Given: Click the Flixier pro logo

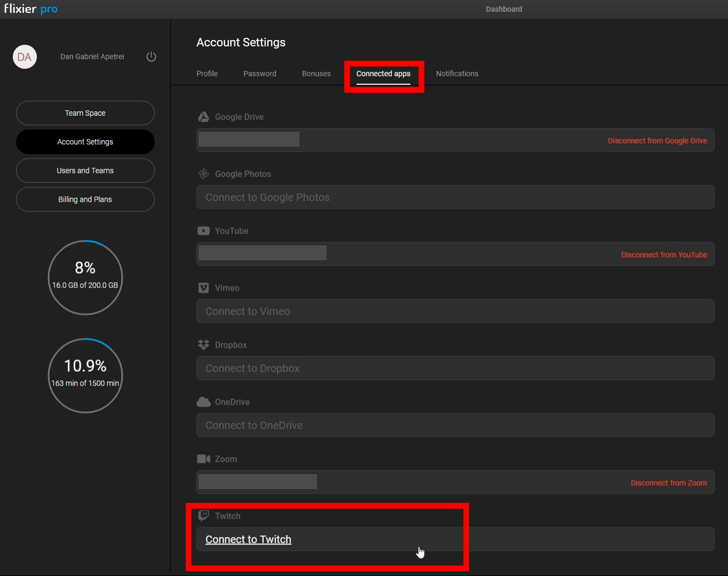Looking at the screenshot, I should point(31,9).
